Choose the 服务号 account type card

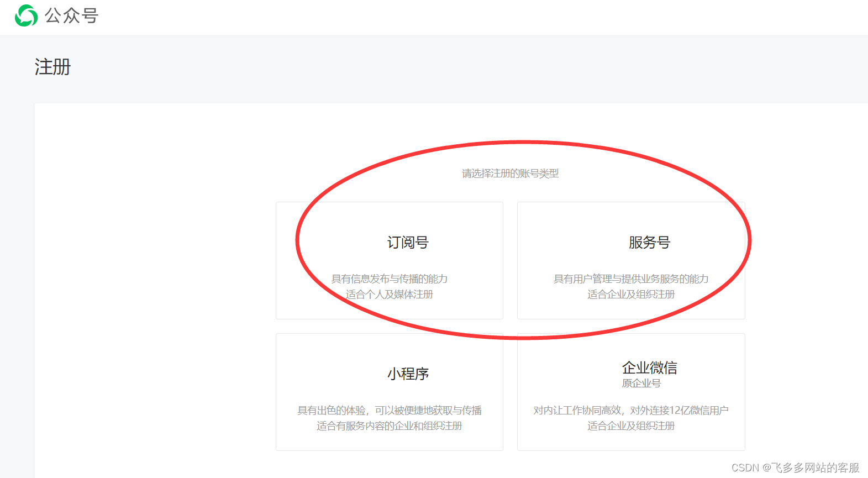(631, 260)
